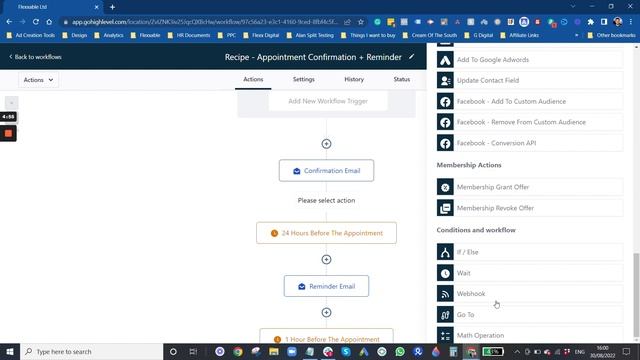
Task: Open the HR Documents bookmark folder
Action: 189,35
